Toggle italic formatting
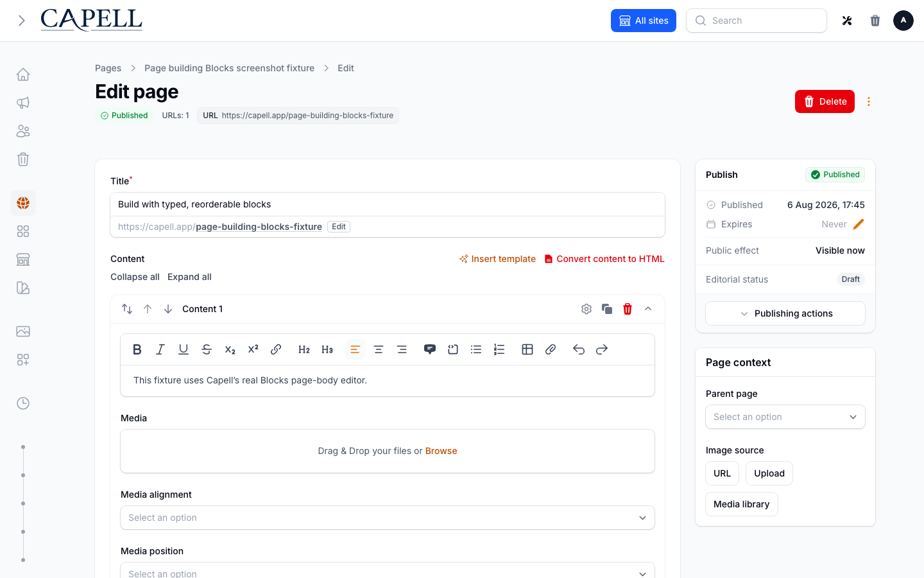Image resolution: width=924 pixels, height=578 pixels. pyautogui.click(x=160, y=349)
